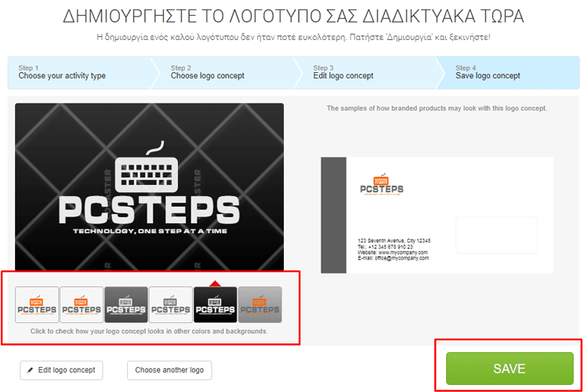Pick the orange logo on gray gradient thumbnail

coord(260,305)
